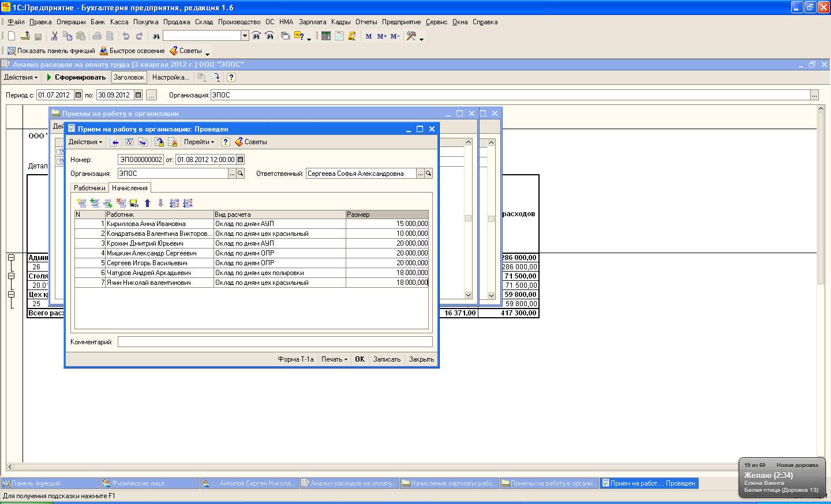Click the Сформировать button
Viewport: 831px width, 504px height.
[76, 77]
